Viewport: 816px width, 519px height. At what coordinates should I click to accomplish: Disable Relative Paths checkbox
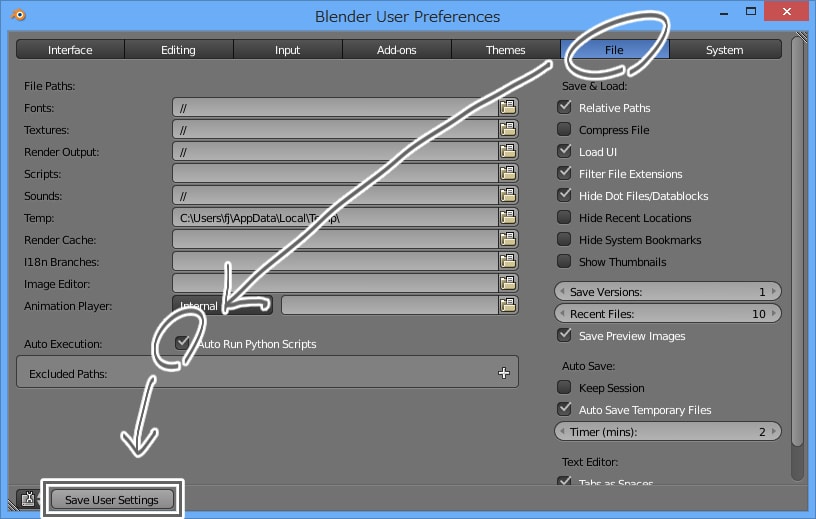564,107
